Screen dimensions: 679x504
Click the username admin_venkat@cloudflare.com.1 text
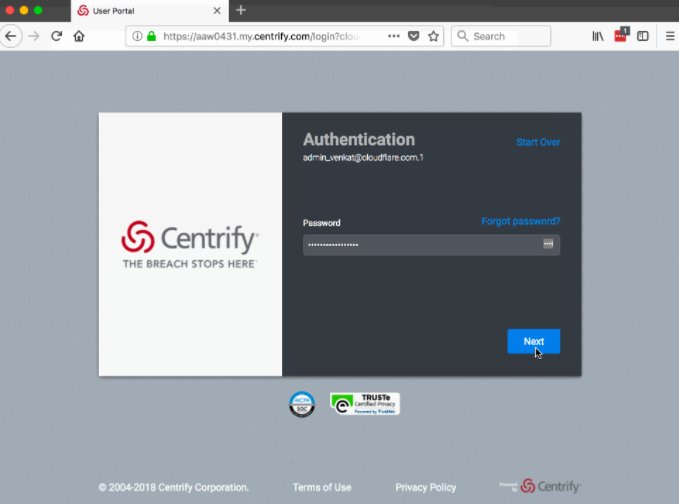pos(363,158)
